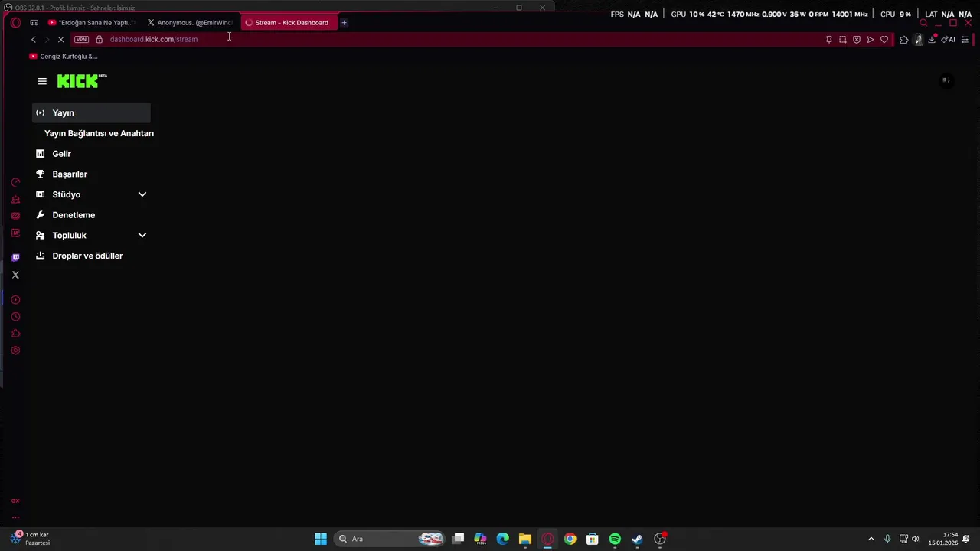The width and height of the screenshot is (980, 551).
Task: Open the Cengiz Kurtoğlu bookmark
Action: tap(64, 56)
